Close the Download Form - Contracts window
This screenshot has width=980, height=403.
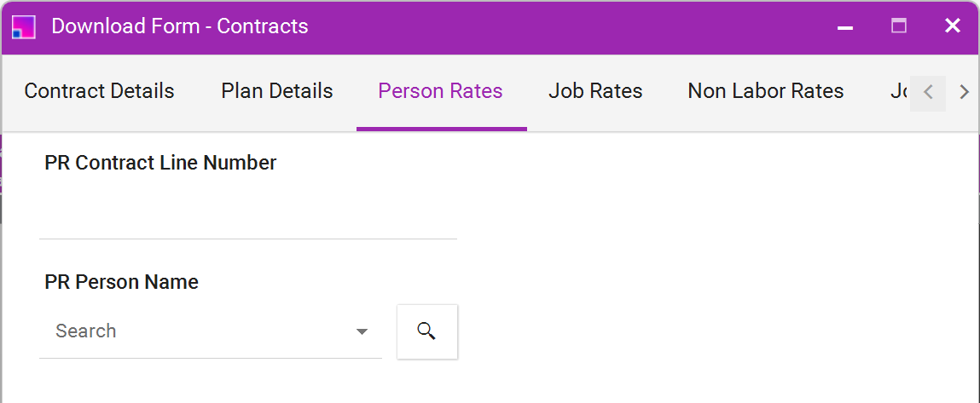pyautogui.click(x=953, y=26)
